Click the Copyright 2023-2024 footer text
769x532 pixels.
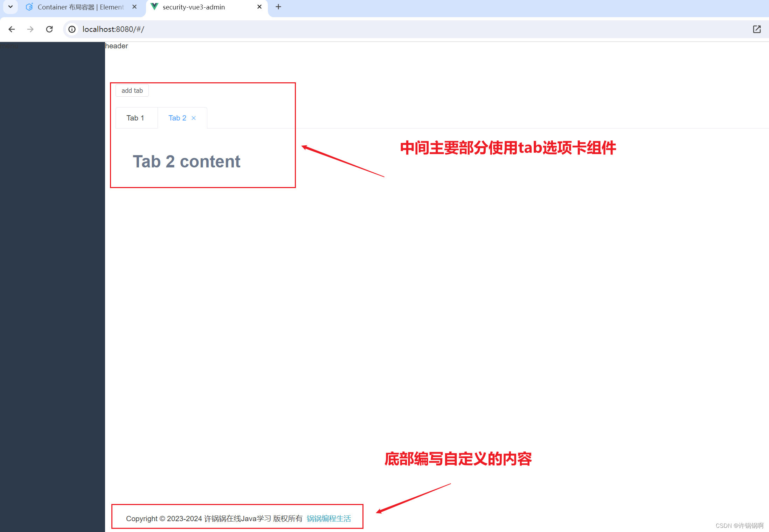pyautogui.click(x=214, y=518)
